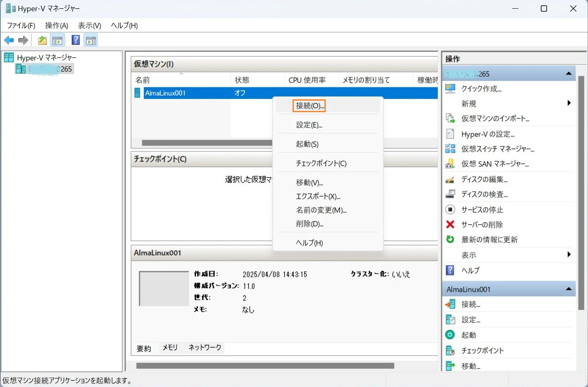Collapse the server actions section header arrow

click(569, 74)
